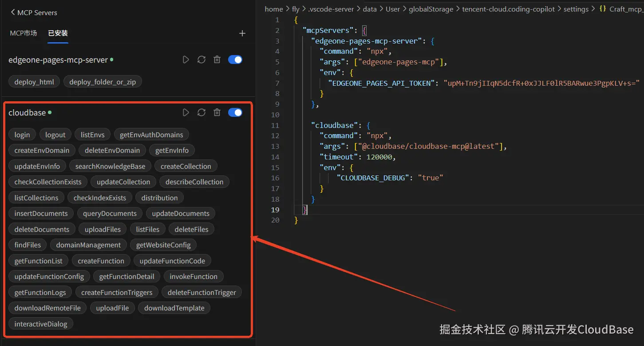Select the uploadFiles chip

tap(103, 229)
